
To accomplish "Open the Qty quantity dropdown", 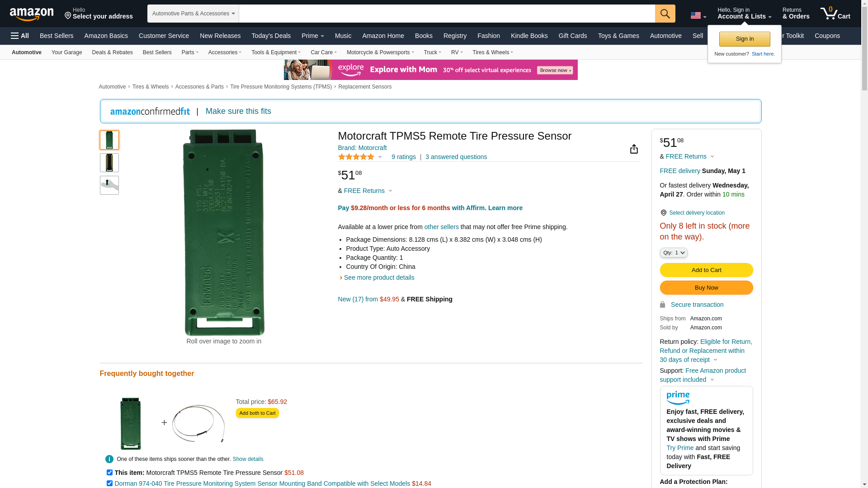I will 673,253.
